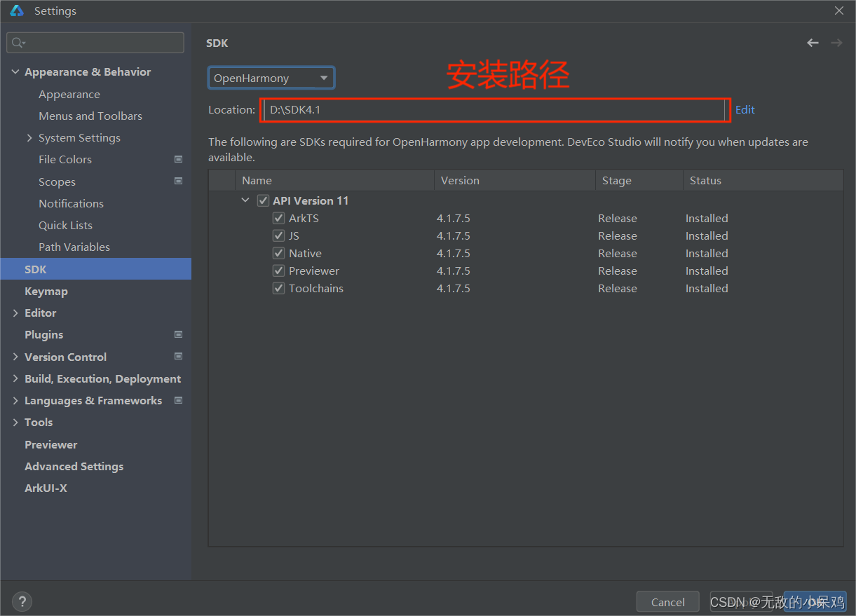Open the Notifications settings page
This screenshot has width=856, height=616.
coord(71,203)
